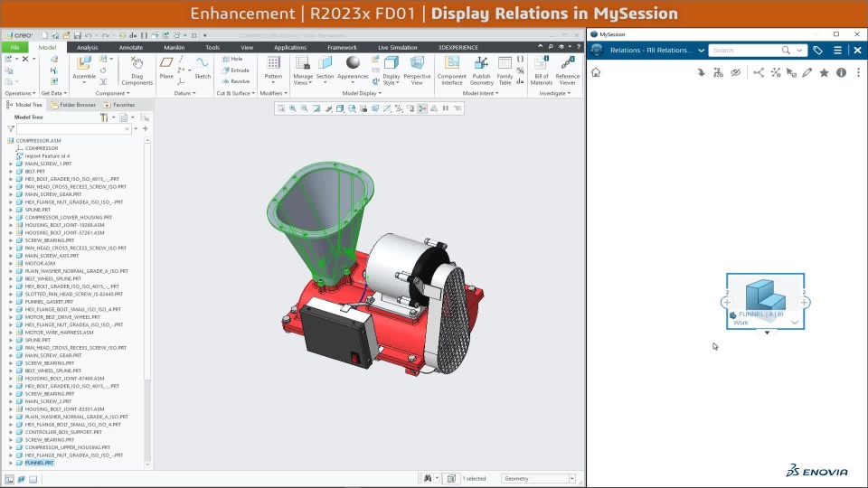Screen dimensions: 868x488
Task: Select the Drag Components tool
Action: coord(137,70)
